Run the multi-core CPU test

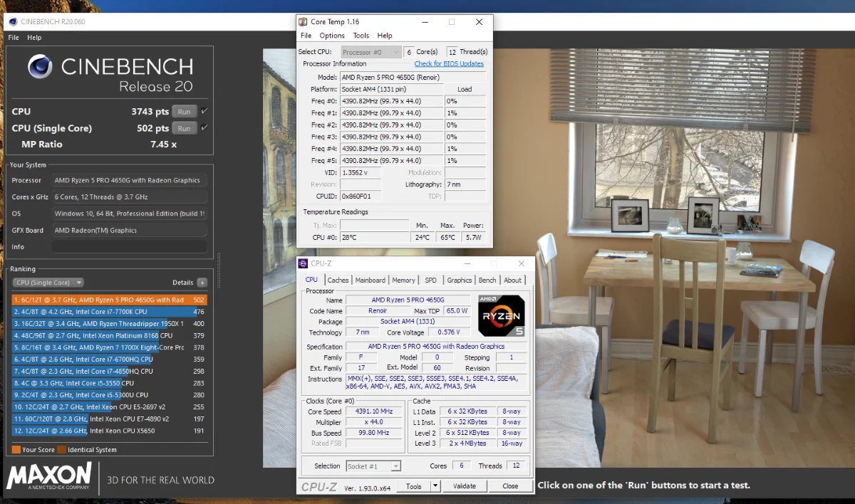click(x=184, y=111)
